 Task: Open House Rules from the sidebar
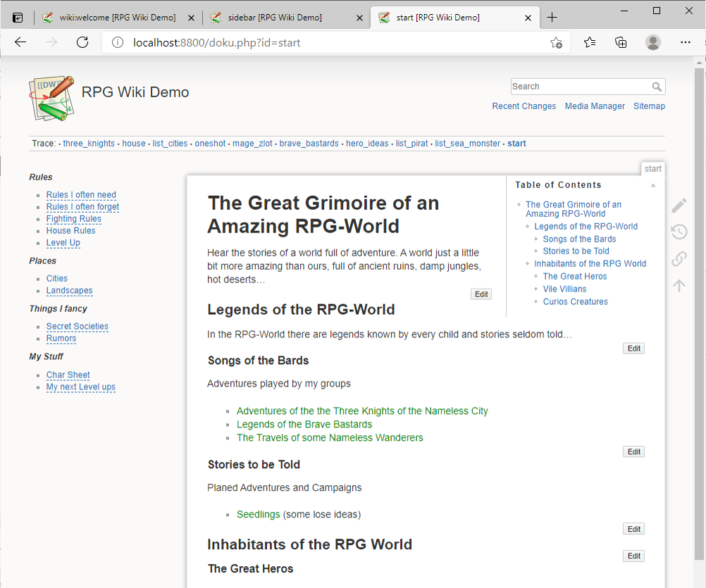(70, 230)
